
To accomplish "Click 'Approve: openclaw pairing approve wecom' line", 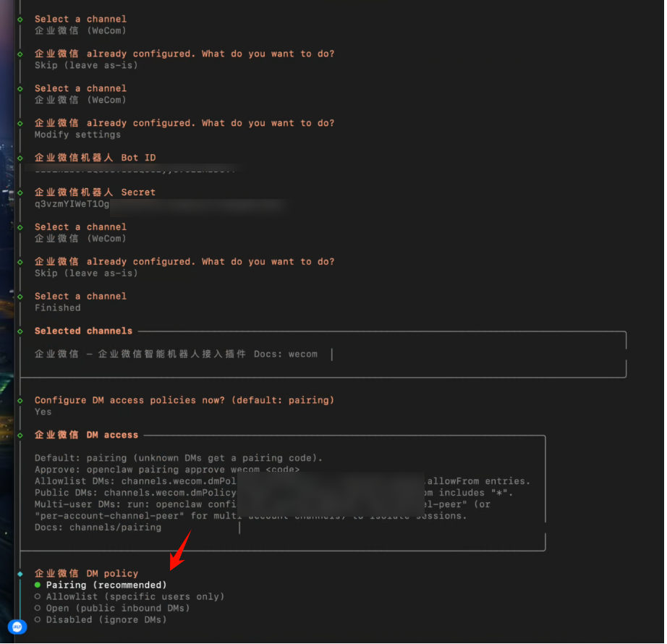I will coord(167,470).
